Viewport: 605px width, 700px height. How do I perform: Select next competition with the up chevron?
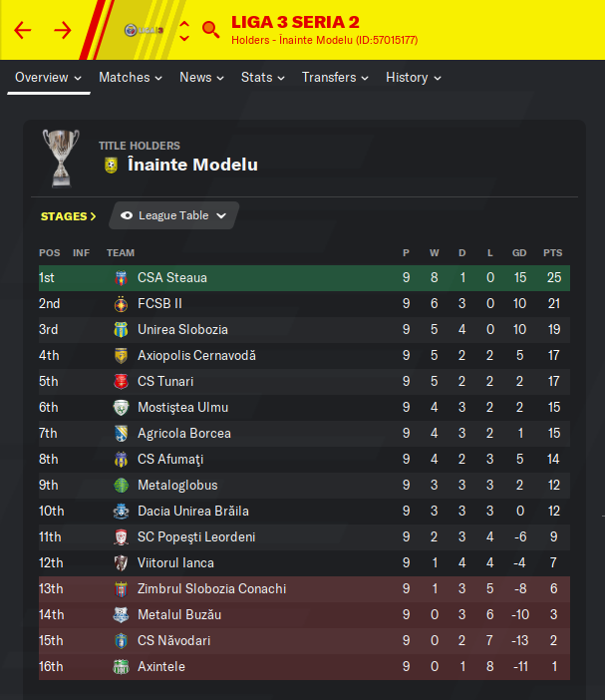click(184, 24)
